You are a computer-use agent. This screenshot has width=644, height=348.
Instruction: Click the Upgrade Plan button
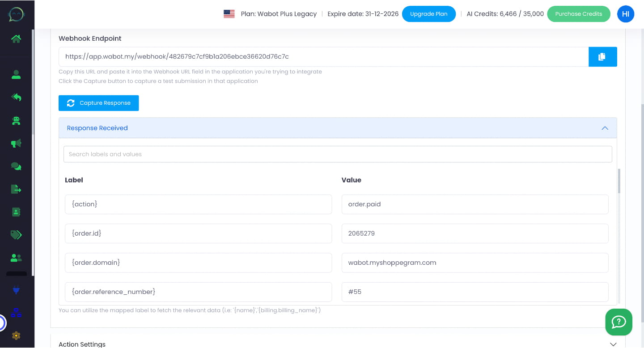tap(428, 14)
